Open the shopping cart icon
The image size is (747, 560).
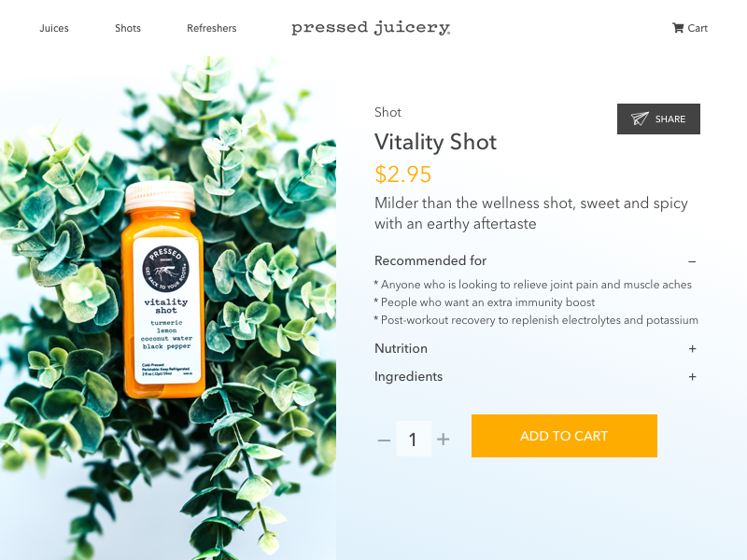click(678, 28)
